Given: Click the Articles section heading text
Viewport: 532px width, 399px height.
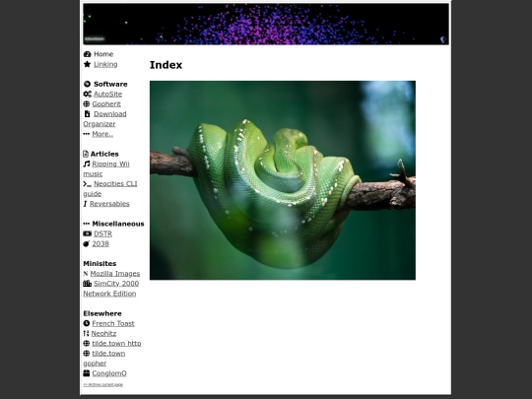Looking at the screenshot, I should (104, 154).
